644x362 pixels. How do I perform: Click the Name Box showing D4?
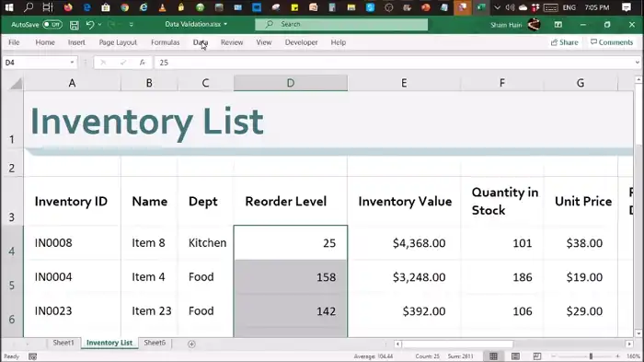point(36,63)
